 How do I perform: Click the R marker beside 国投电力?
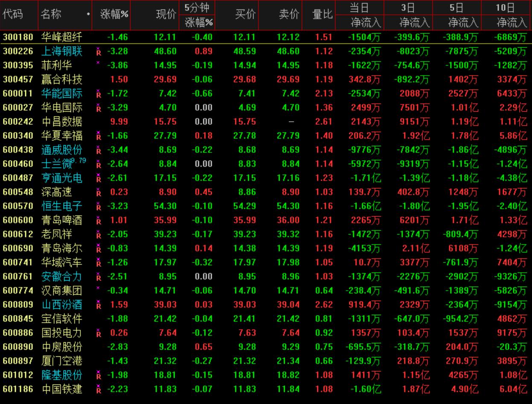click(99, 334)
